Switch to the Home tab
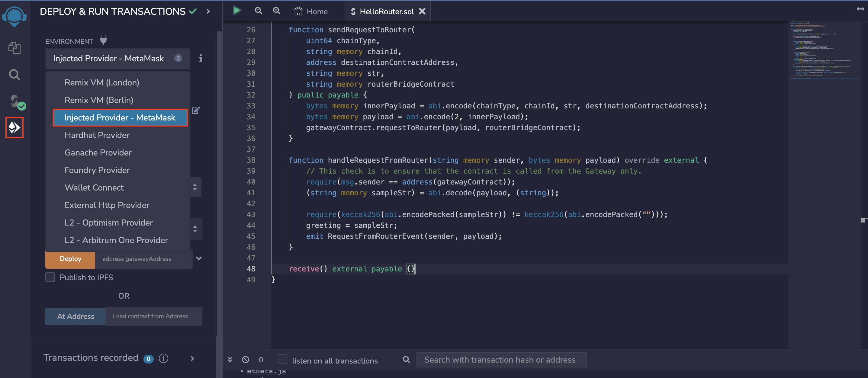868x378 pixels. coord(310,11)
